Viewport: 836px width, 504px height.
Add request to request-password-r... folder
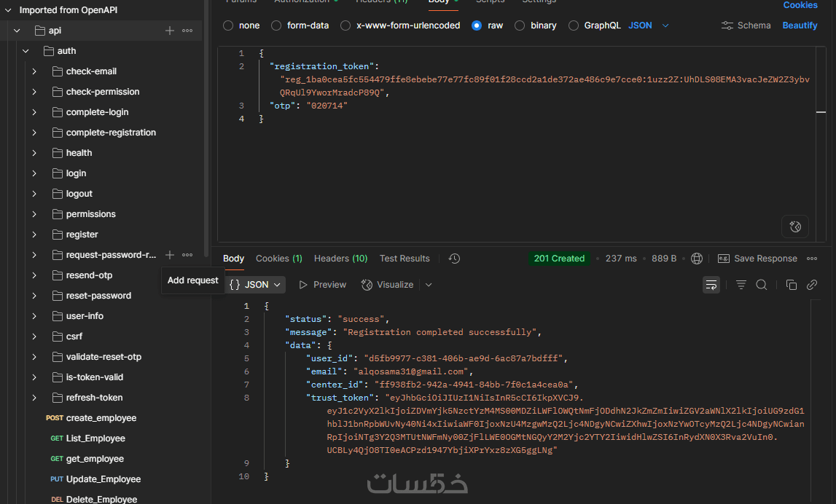170,255
